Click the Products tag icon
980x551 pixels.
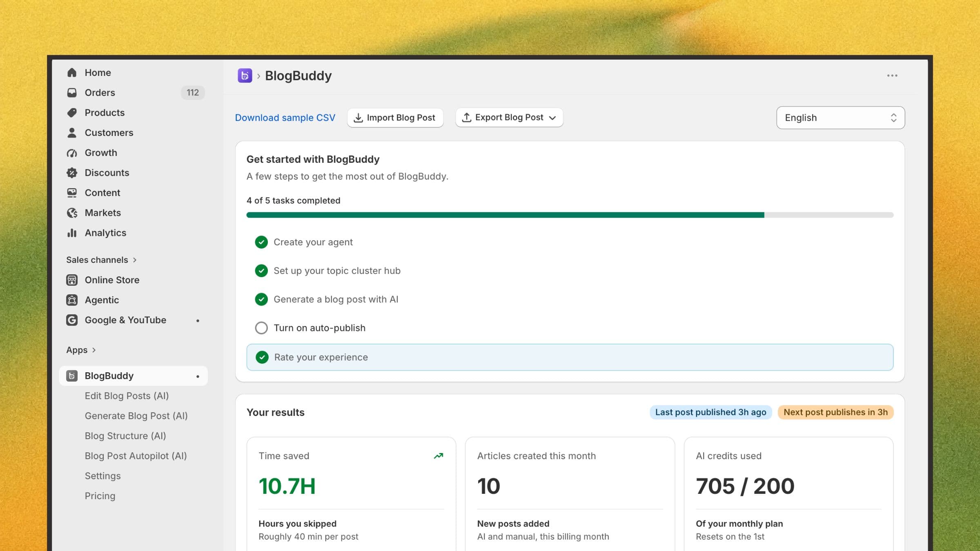coord(72,113)
